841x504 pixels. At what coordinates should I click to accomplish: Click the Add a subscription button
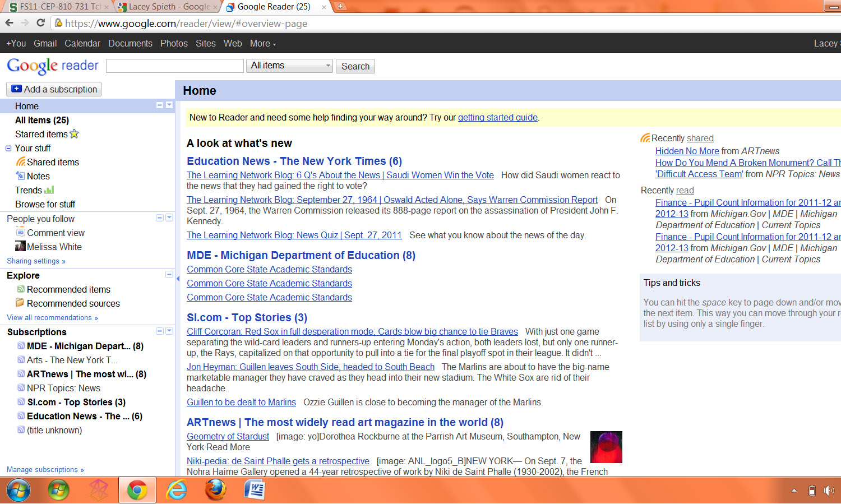click(54, 89)
